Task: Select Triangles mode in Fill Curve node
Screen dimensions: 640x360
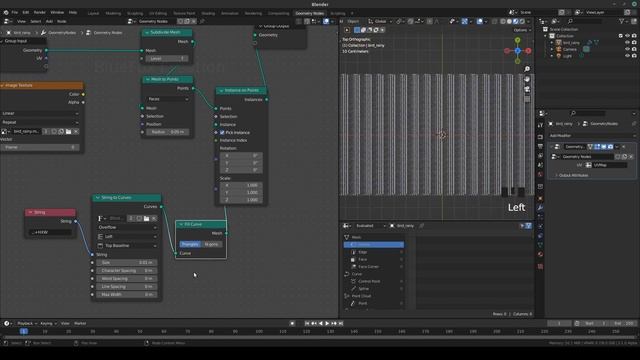Action: point(190,244)
